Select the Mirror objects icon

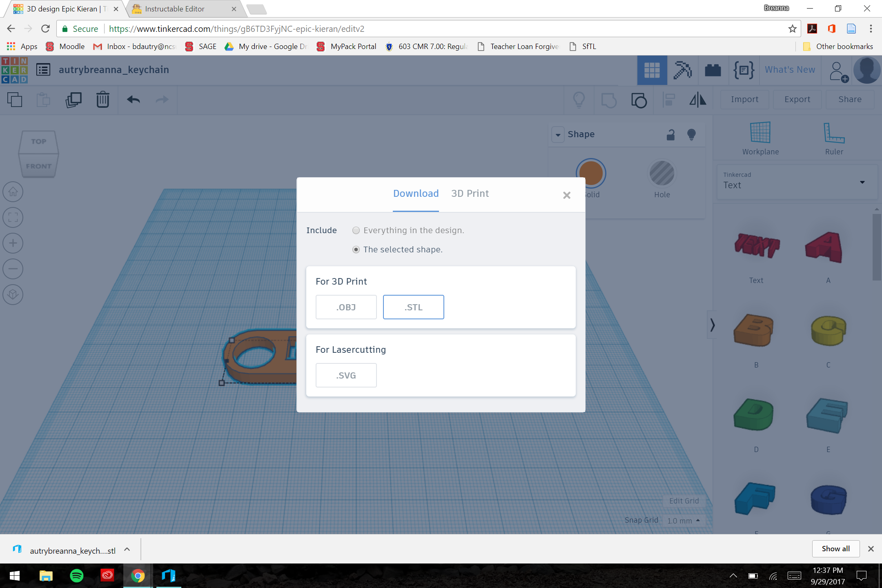point(697,100)
